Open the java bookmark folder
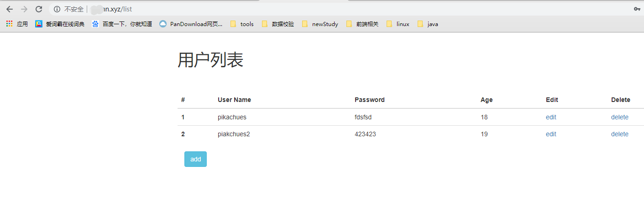The width and height of the screenshot is (644, 214). [428, 24]
